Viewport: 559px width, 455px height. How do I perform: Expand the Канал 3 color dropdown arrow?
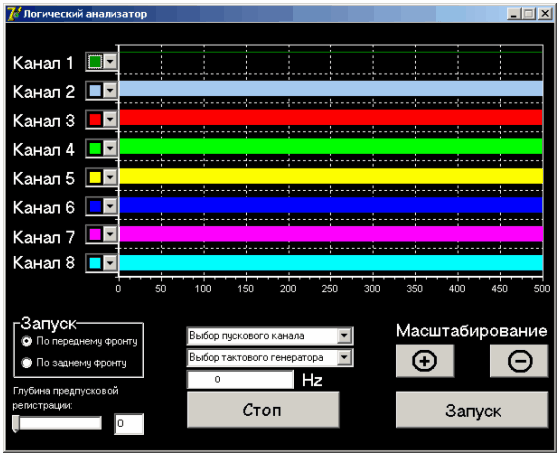pyautogui.click(x=110, y=119)
